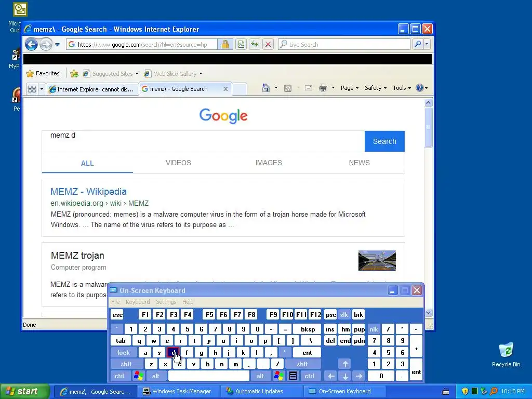The image size is (532, 399).
Task: Open the Quick Tabs list dropdown arrow
Action: 42,89
